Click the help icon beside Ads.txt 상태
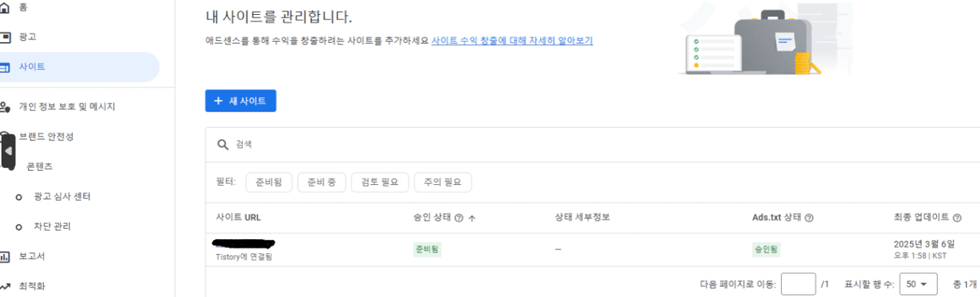The height and width of the screenshot is (297, 980). [808, 218]
